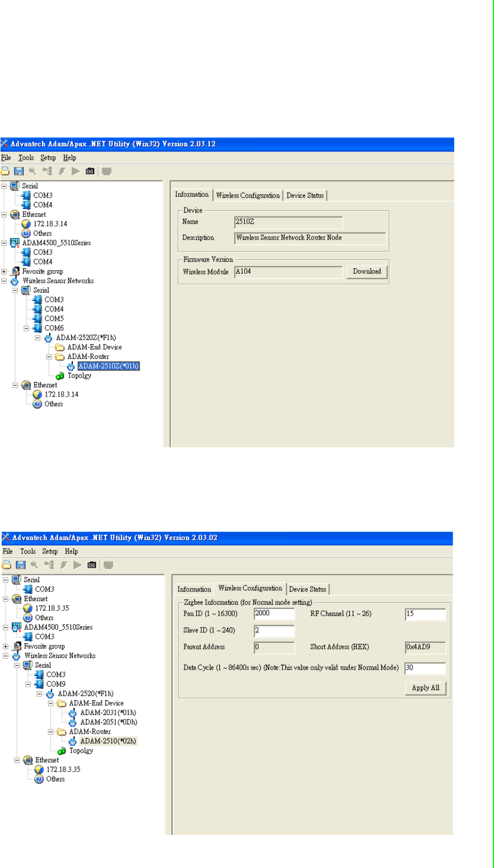Click Slave ID input field
The width and height of the screenshot is (494, 868).
click(275, 631)
